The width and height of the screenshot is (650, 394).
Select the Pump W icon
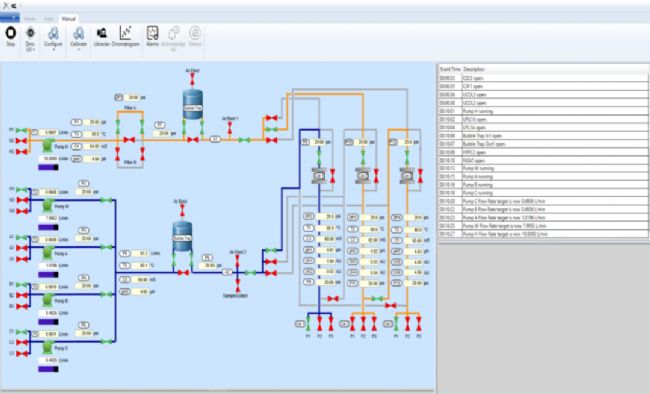(x=49, y=205)
